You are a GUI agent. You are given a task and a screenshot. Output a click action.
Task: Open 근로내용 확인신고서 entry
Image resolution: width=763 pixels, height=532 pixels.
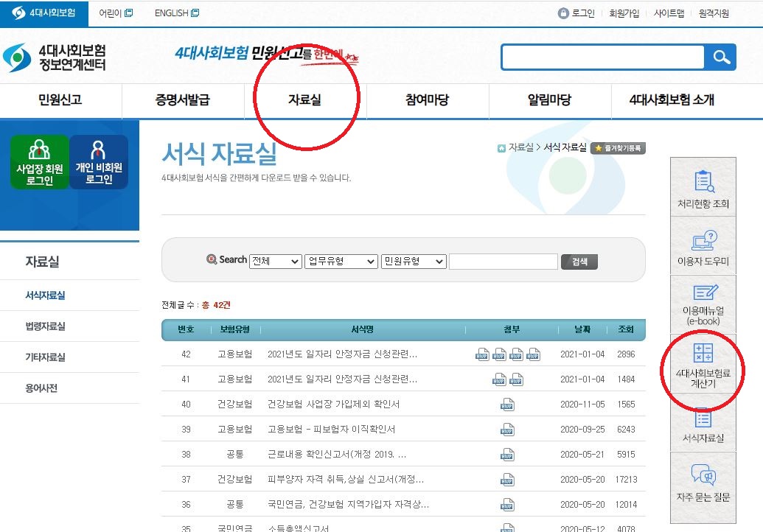tap(337, 454)
